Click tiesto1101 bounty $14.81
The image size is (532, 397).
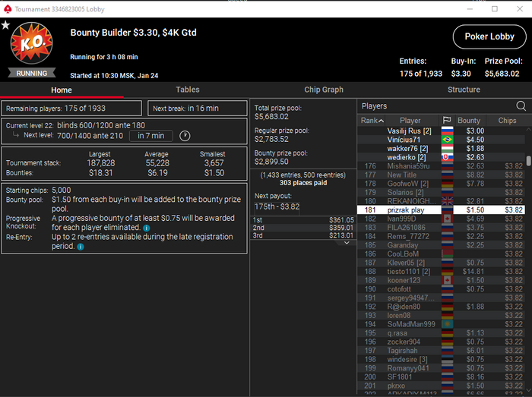(x=473, y=271)
